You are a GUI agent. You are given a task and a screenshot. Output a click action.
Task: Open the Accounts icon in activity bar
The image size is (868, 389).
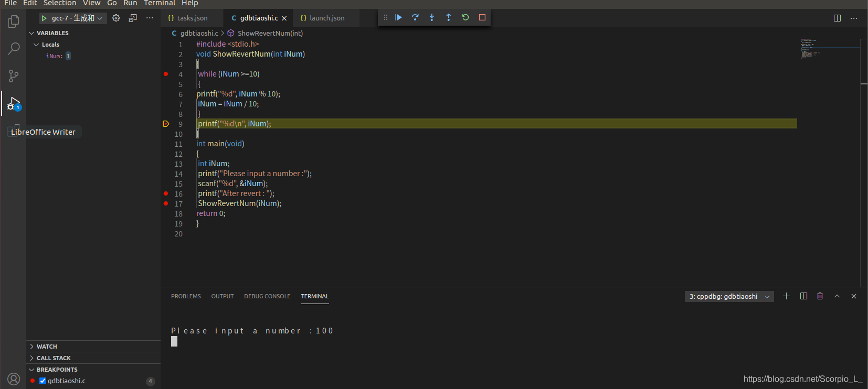click(14, 379)
